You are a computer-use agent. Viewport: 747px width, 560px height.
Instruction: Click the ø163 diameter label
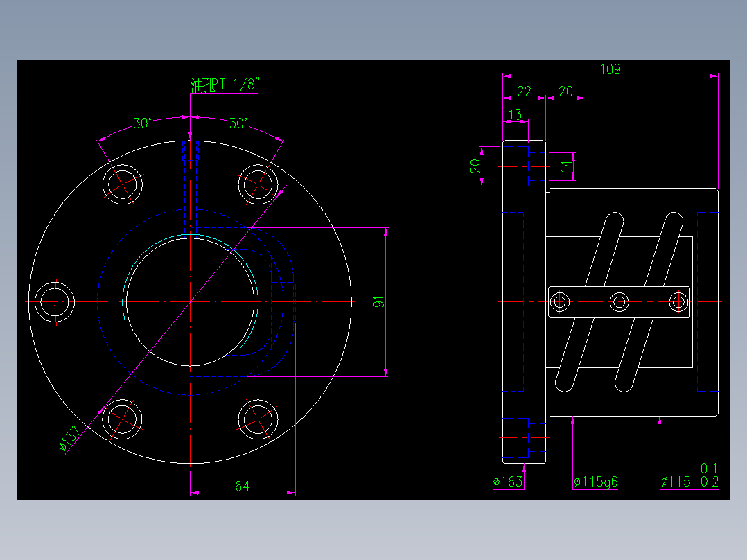(x=508, y=482)
